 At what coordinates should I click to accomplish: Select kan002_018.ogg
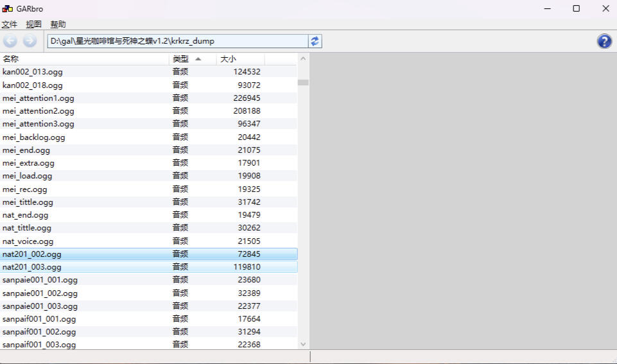tap(148, 85)
